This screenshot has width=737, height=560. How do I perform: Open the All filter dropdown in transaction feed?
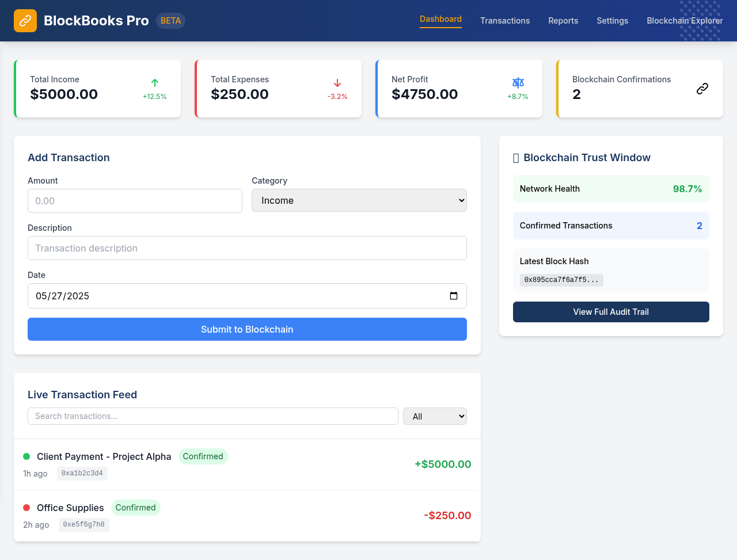pos(435,416)
